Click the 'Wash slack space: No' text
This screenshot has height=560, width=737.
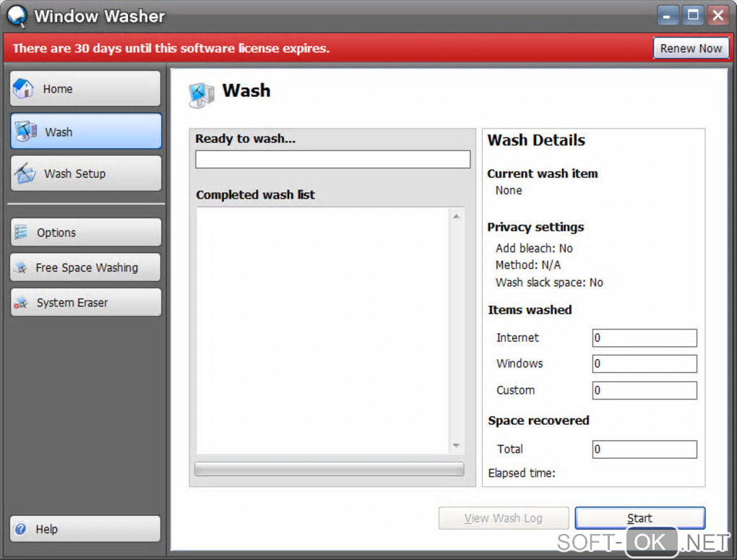pos(549,283)
